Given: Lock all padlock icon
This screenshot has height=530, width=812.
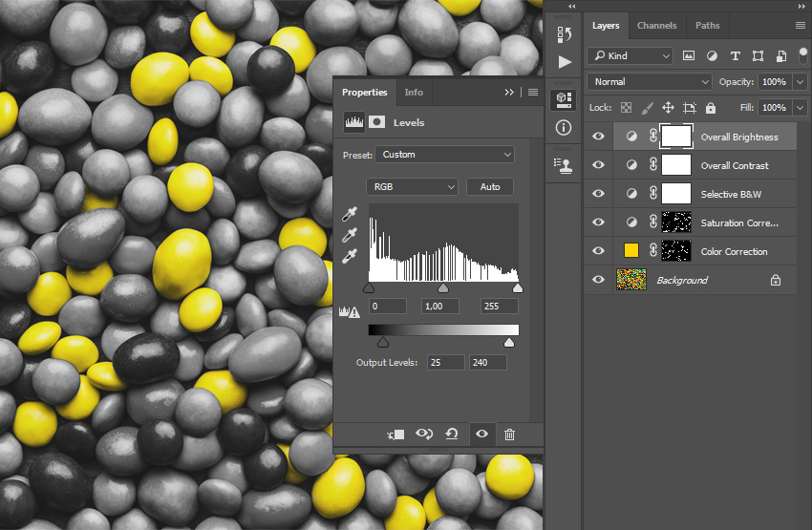Looking at the screenshot, I should (x=711, y=108).
